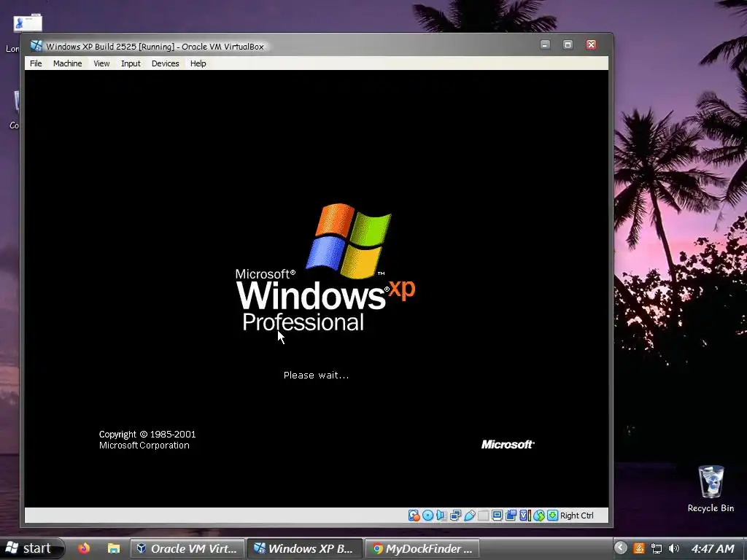Image resolution: width=747 pixels, height=560 pixels.
Task: Open the View menu
Action: click(101, 63)
